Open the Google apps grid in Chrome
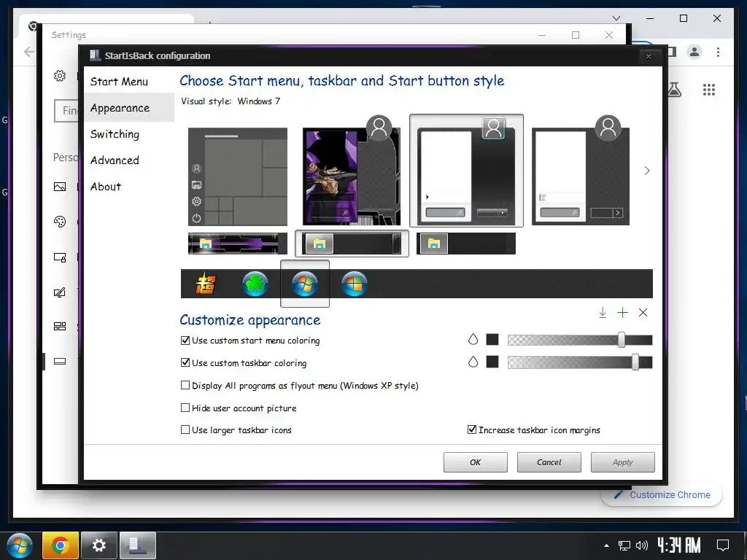Image resolution: width=747 pixels, height=560 pixels. click(x=709, y=90)
